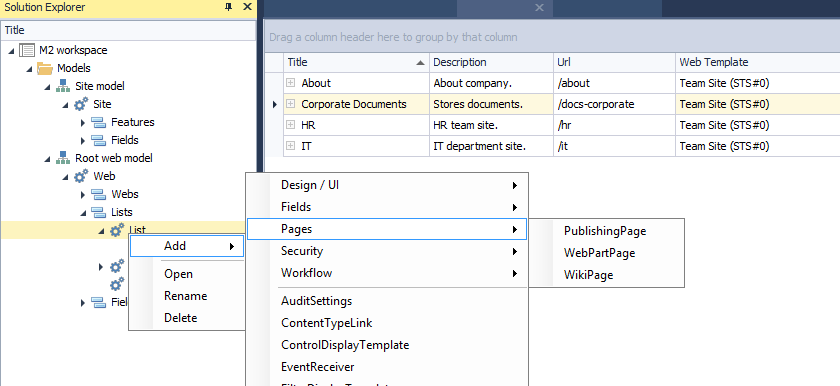Click the Webs node icon
The width and height of the screenshot is (840, 386).
pos(99,194)
